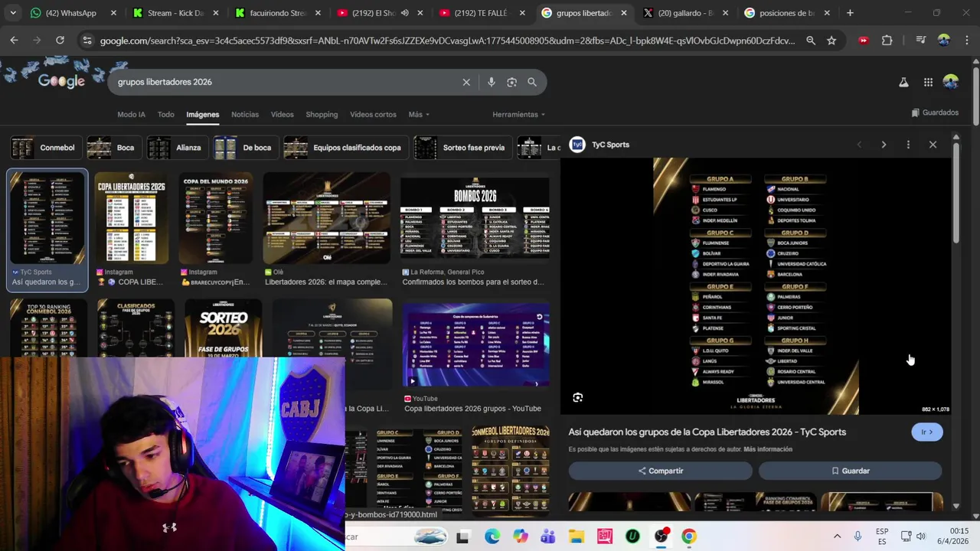This screenshot has width=980, height=551.
Task: Open Google Lens image search icon
Action: (511, 82)
